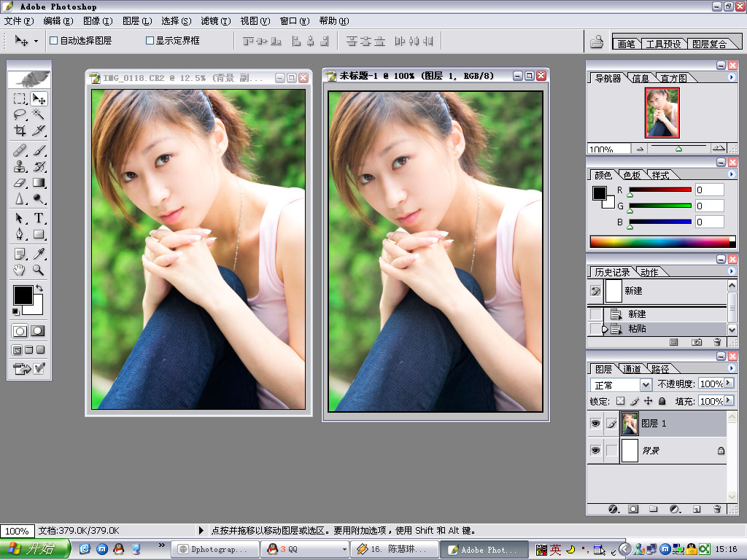The height and width of the screenshot is (560, 747).
Task: Select the Blur tool
Action: pos(20,198)
